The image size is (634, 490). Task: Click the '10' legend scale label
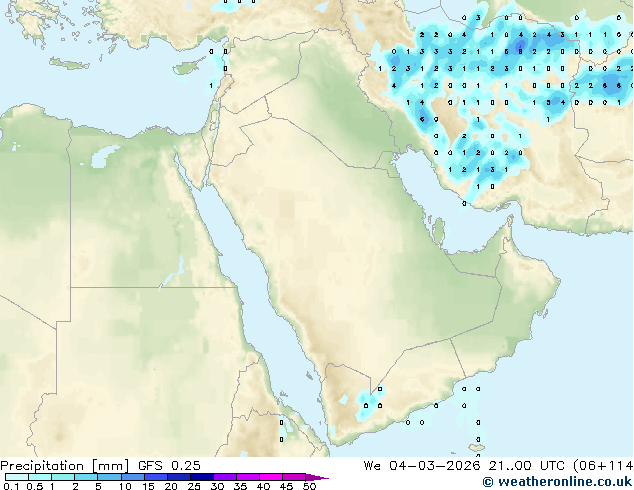click(125, 486)
